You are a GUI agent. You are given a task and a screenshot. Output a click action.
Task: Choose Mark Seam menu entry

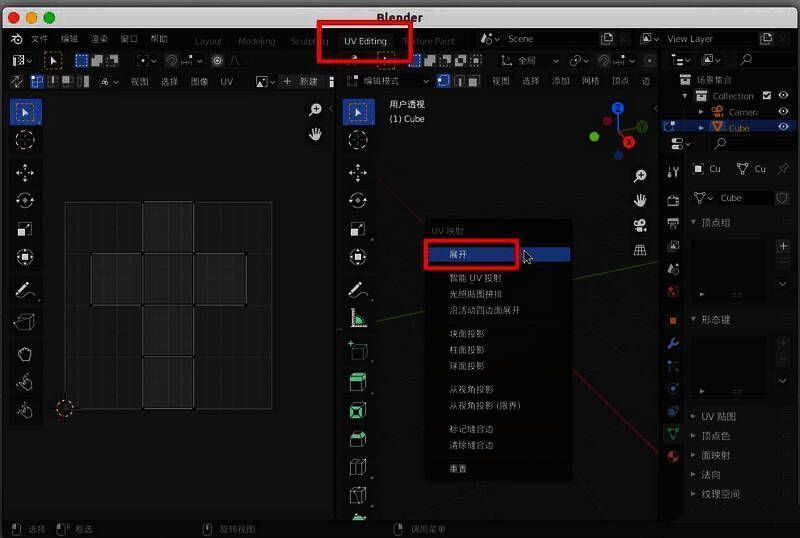[x=471, y=429]
